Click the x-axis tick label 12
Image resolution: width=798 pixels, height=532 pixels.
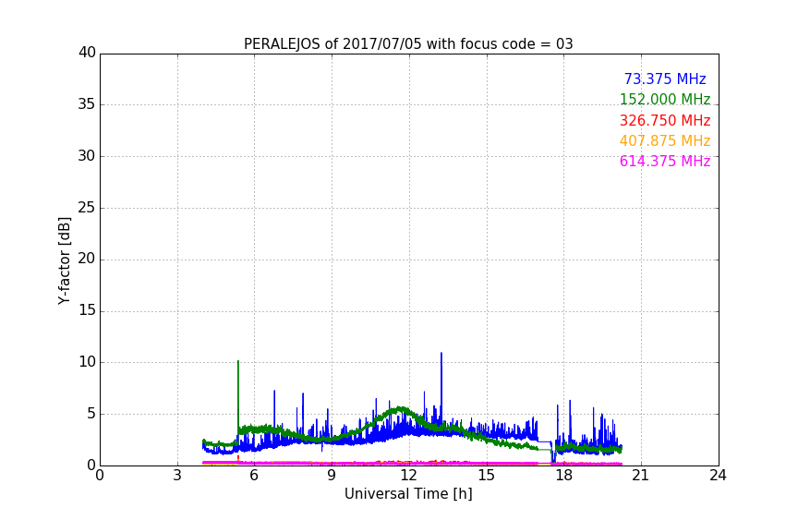(408, 476)
